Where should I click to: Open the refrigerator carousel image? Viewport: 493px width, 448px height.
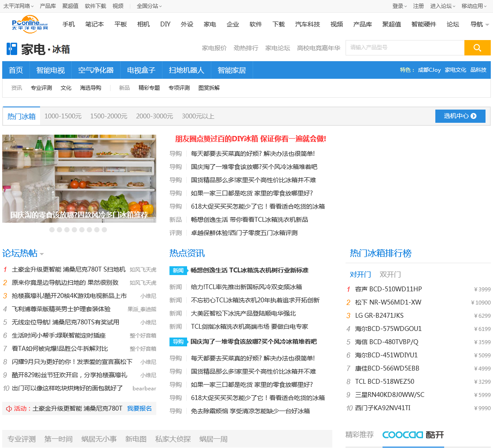pyautogui.click(x=79, y=179)
